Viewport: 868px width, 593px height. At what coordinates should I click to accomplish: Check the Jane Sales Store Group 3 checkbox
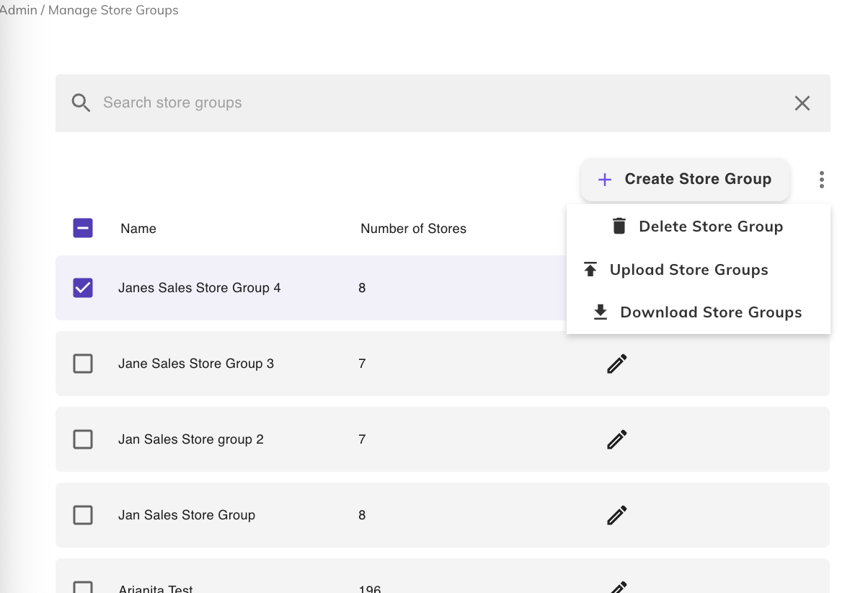(x=83, y=364)
